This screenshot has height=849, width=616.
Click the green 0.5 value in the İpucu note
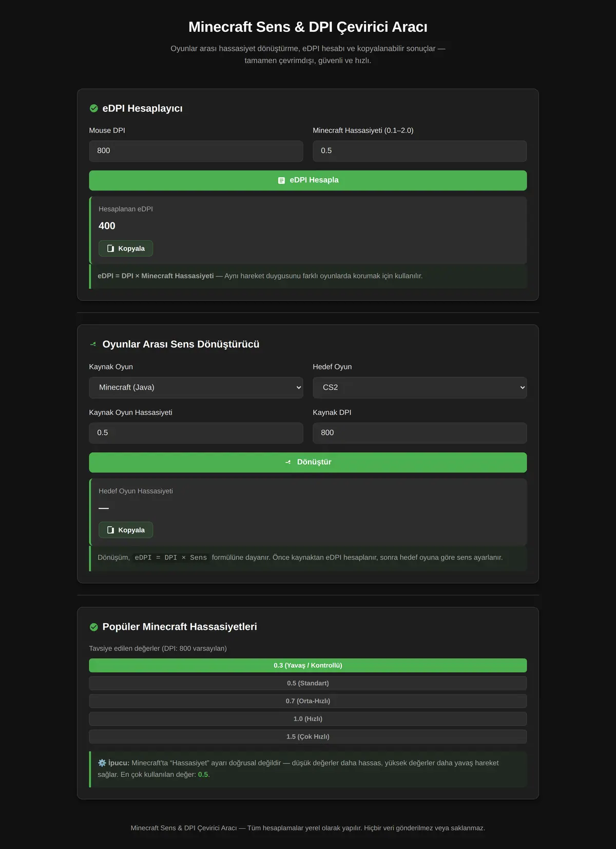pyautogui.click(x=203, y=775)
